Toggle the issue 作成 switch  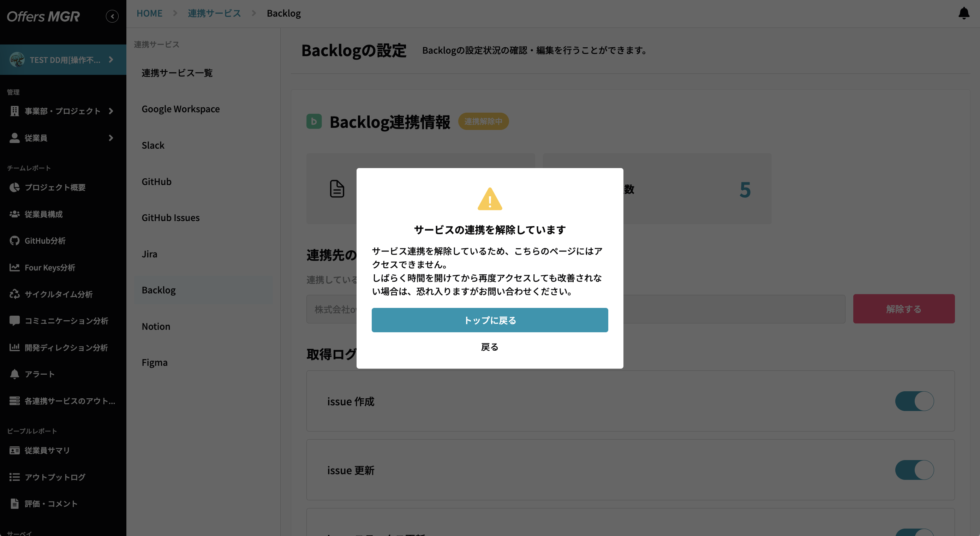point(915,401)
